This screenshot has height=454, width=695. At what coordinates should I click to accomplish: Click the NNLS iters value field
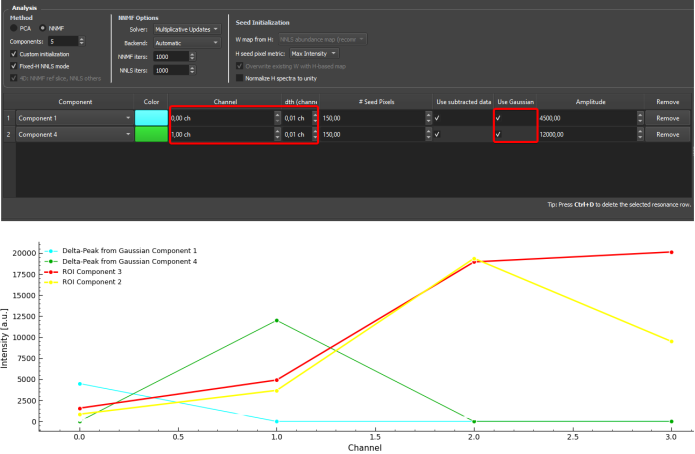click(x=171, y=70)
